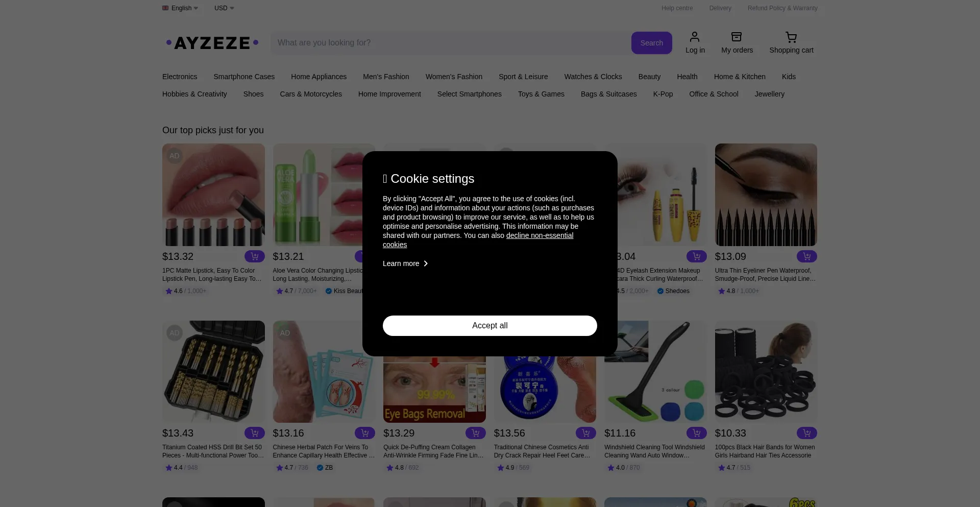Open Office & School category
Viewport: 980px width, 507px height.
714,94
